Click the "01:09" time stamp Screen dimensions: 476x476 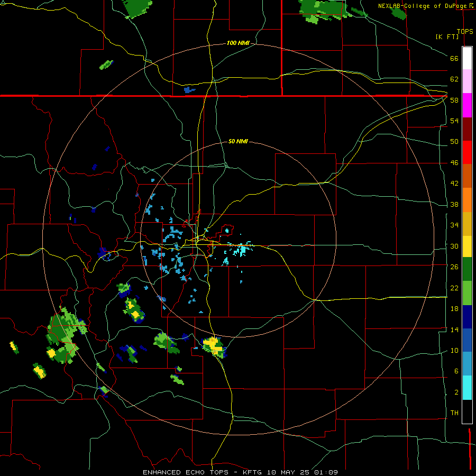pyautogui.click(x=326, y=472)
